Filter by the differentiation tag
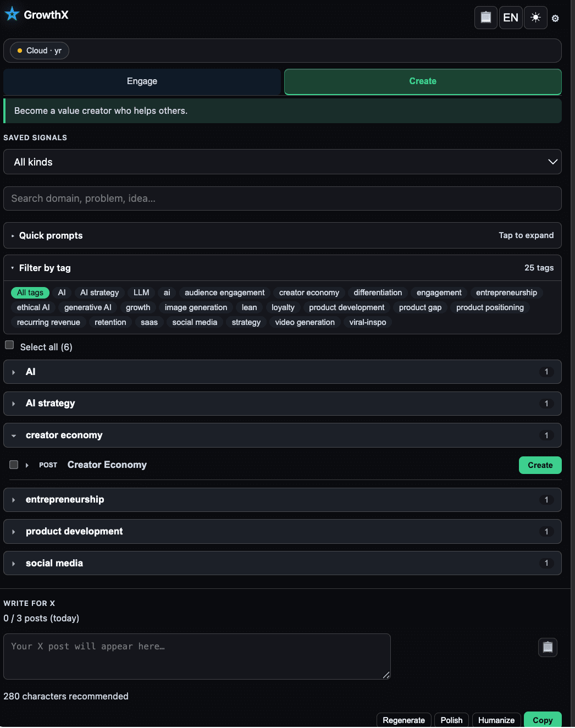This screenshot has width=575, height=728. click(378, 293)
